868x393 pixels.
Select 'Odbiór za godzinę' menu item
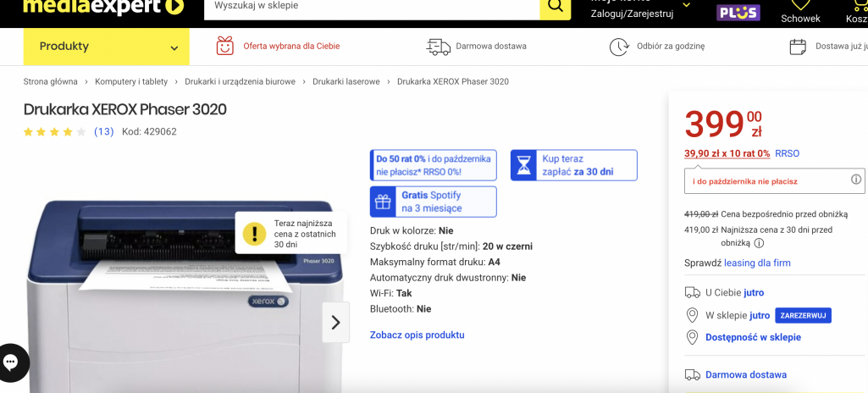(671, 47)
